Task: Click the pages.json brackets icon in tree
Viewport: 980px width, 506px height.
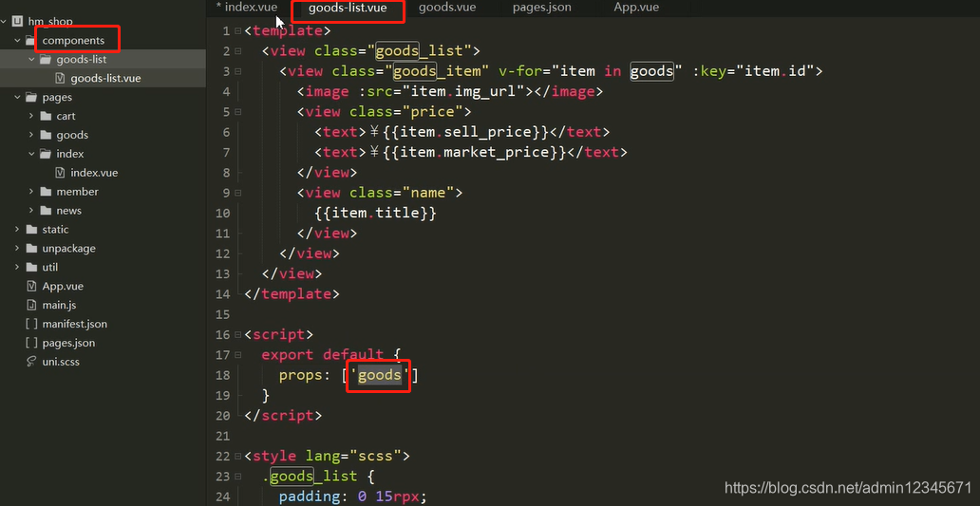Action: click(31, 343)
